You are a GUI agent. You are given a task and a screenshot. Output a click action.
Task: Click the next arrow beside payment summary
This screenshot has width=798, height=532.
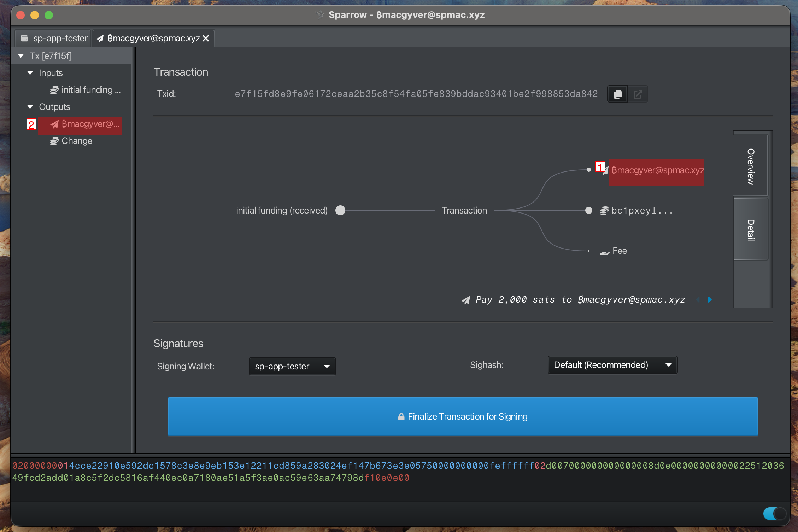tap(710, 300)
